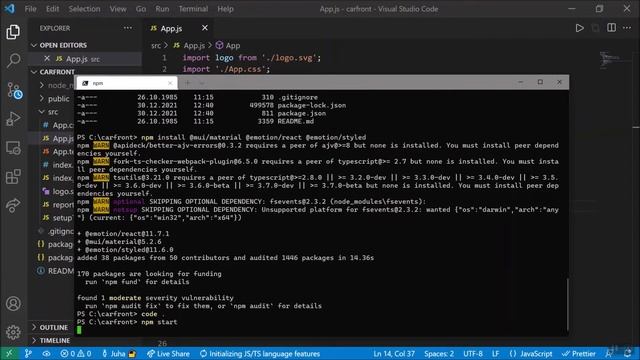Viewport: 640px width, 360px height.
Task: Click line 1 import logo code
Action: (x=251, y=58)
